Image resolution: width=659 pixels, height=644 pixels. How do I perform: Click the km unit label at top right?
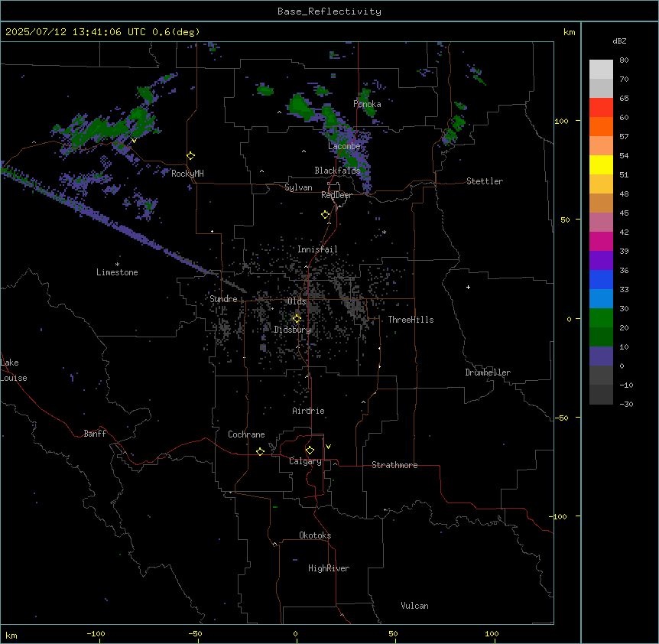tap(569, 32)
